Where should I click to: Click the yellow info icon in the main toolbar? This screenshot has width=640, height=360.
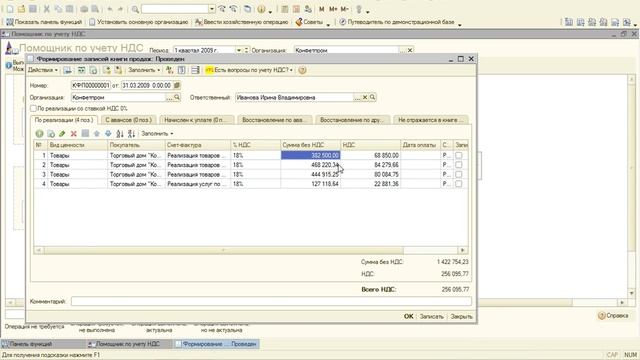click(261, 9)
